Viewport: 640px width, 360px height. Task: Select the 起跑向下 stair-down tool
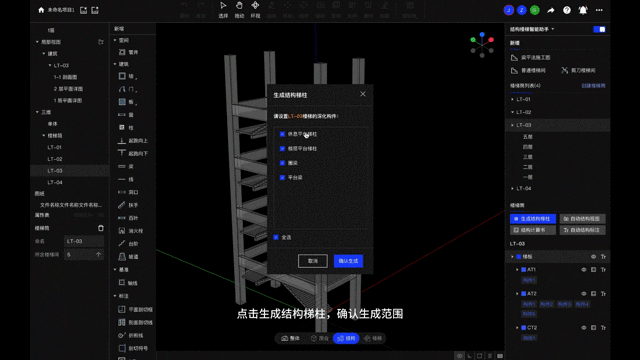click(133, 153)
